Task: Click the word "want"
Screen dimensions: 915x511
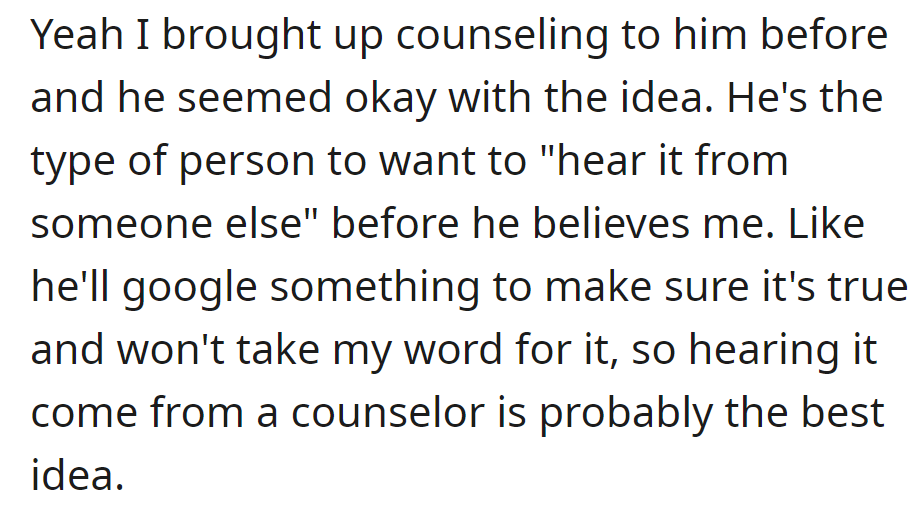Action: click(x=428, y=161)
